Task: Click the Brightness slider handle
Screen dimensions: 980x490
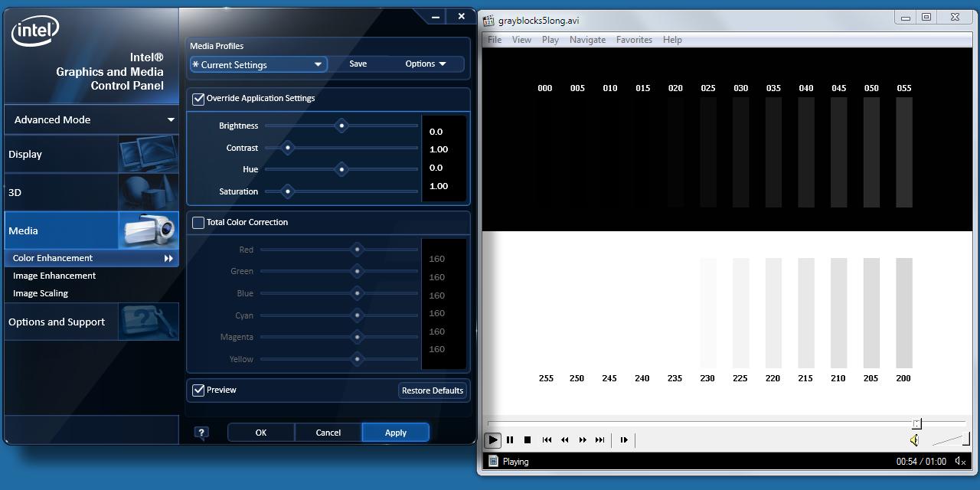Action: pos(341,126)
